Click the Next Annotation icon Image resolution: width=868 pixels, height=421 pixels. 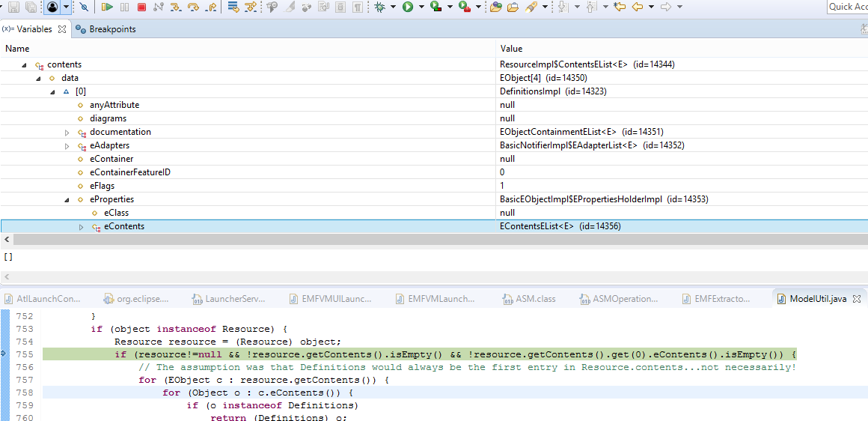click(x=563, y=7)
